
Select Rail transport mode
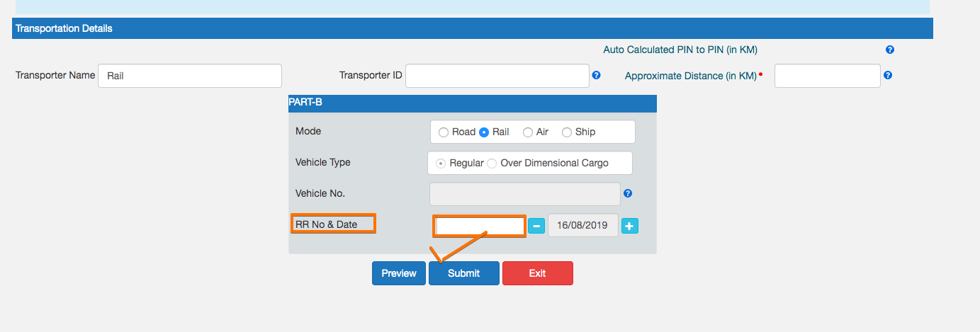tap(485, 132)
